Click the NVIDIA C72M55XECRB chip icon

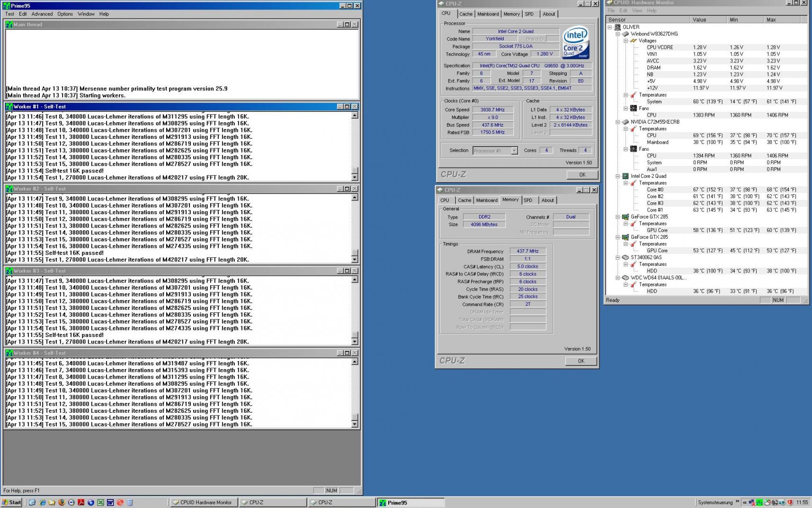pyautogui.click(x=625, y=122)
